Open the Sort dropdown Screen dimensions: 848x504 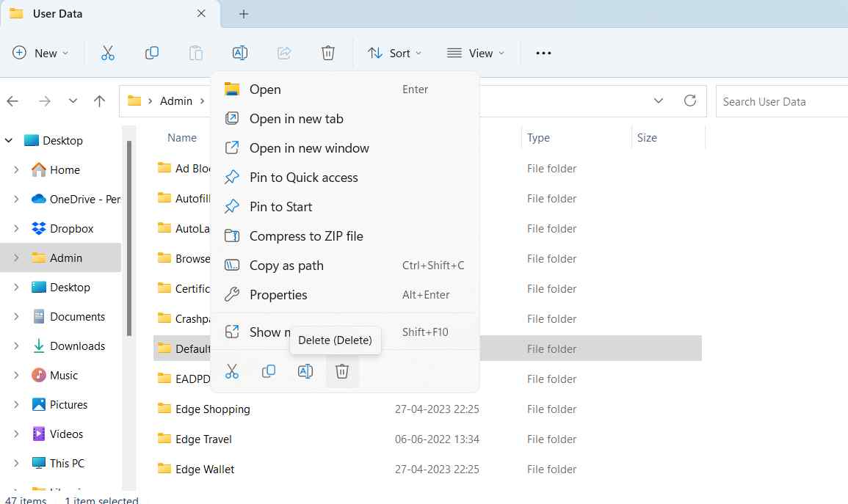[x=394, y=52]
